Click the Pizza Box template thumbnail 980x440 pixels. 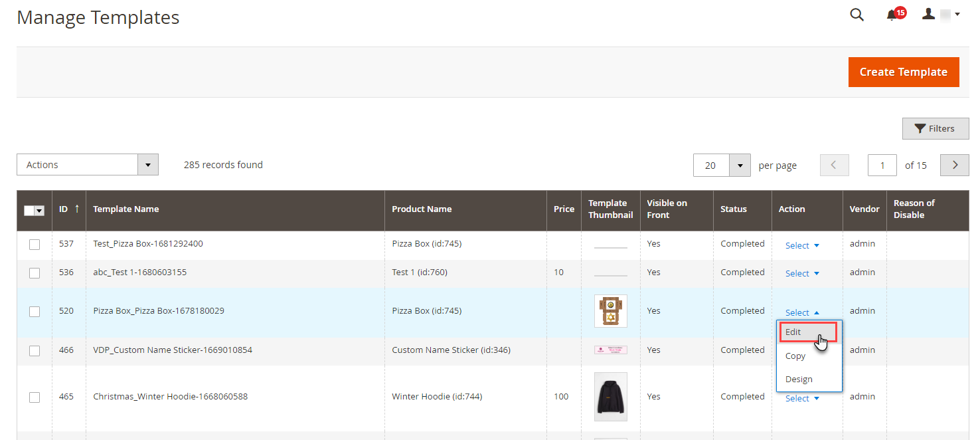pyautogui.click(x=610, y=311)
